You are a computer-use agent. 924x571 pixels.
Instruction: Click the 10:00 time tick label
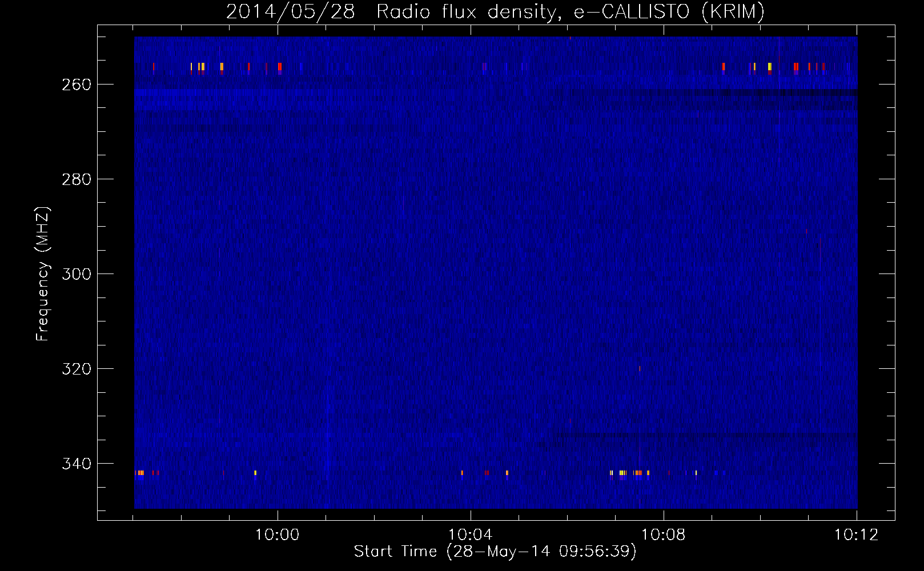(x=278, y=535)
